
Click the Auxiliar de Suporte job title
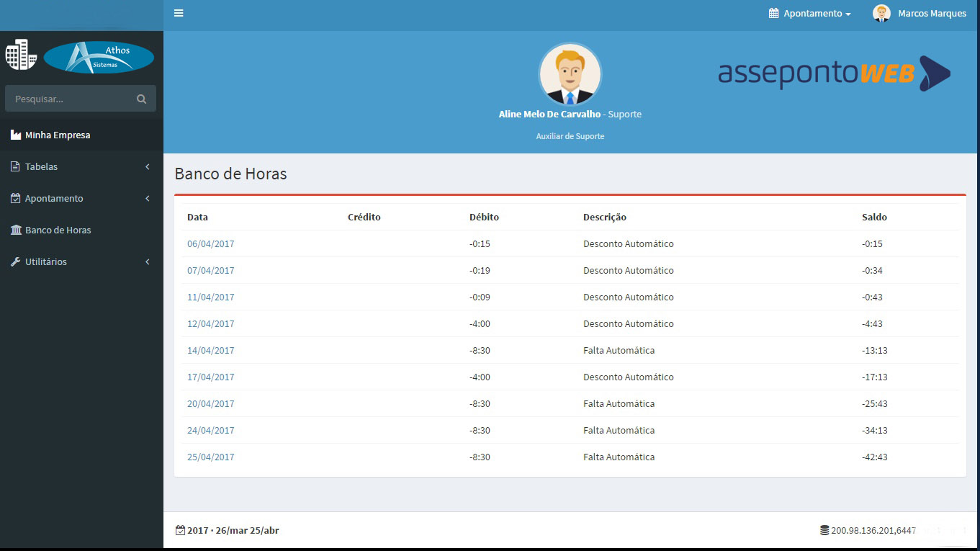(570, 136)
